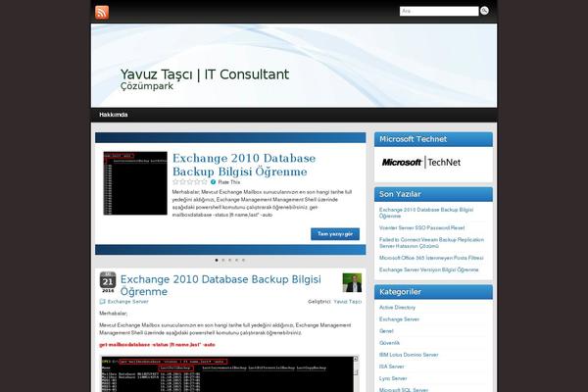
Task: Give the featured post a three-star rating
Action: tap(190, 182)
